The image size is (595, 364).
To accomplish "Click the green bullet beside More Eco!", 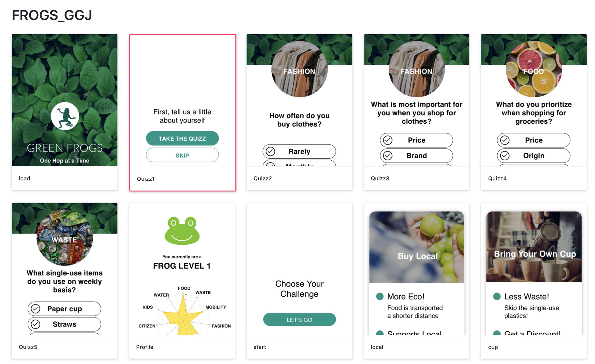I will 379,296.
